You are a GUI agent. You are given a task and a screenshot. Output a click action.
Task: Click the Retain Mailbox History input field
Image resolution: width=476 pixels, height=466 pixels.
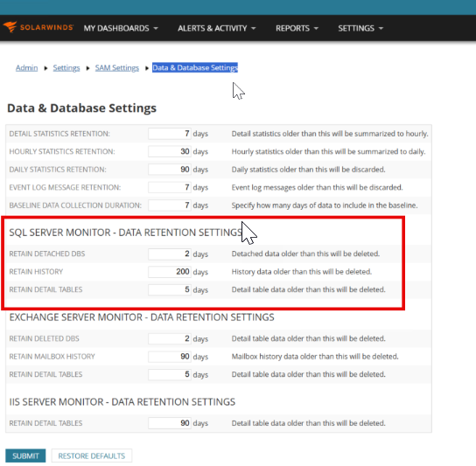(170, 356)
